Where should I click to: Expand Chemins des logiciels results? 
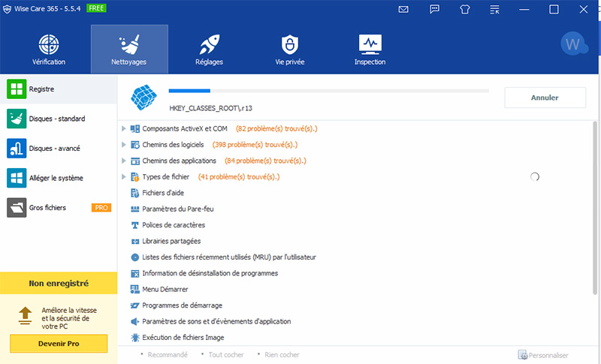coord(123,145)
